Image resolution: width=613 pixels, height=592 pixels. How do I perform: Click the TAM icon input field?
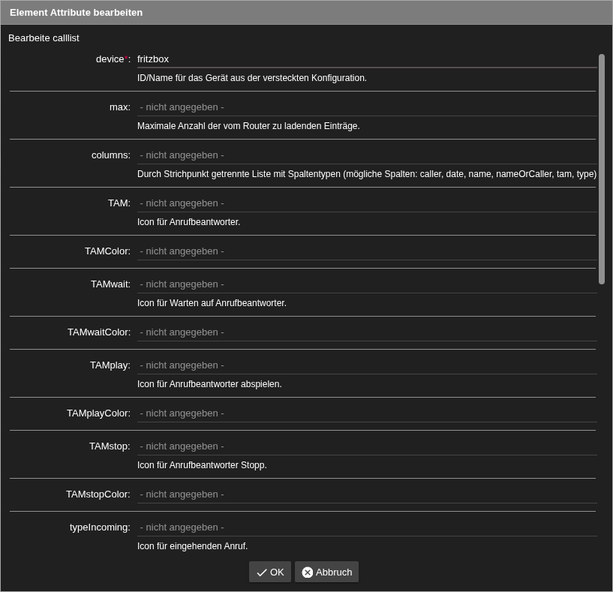[x=367, y=203]
